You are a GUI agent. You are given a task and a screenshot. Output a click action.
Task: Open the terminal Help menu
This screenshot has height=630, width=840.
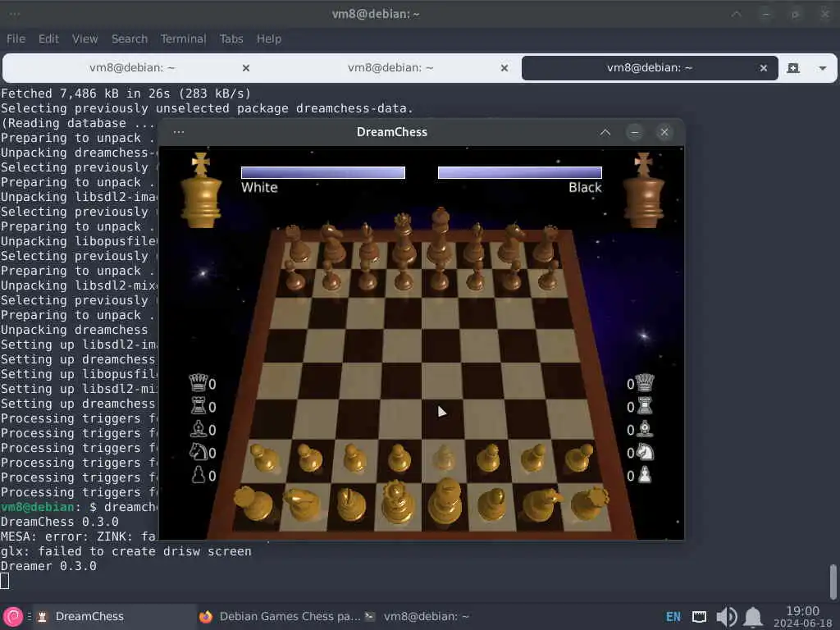268,39
